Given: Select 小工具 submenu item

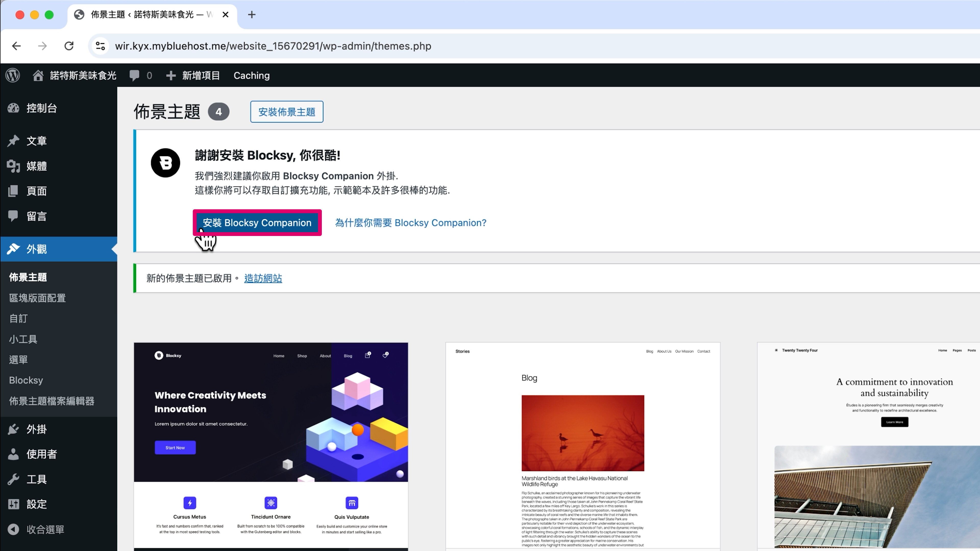Looking at the screenshot, I should tap(23, 339).
